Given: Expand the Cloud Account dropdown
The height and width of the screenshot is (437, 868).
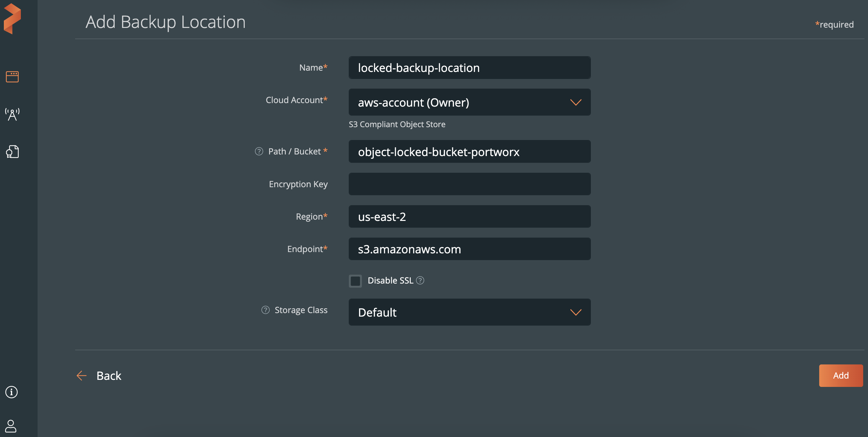Looking at the screenshot, I should (x=469, y=102).
